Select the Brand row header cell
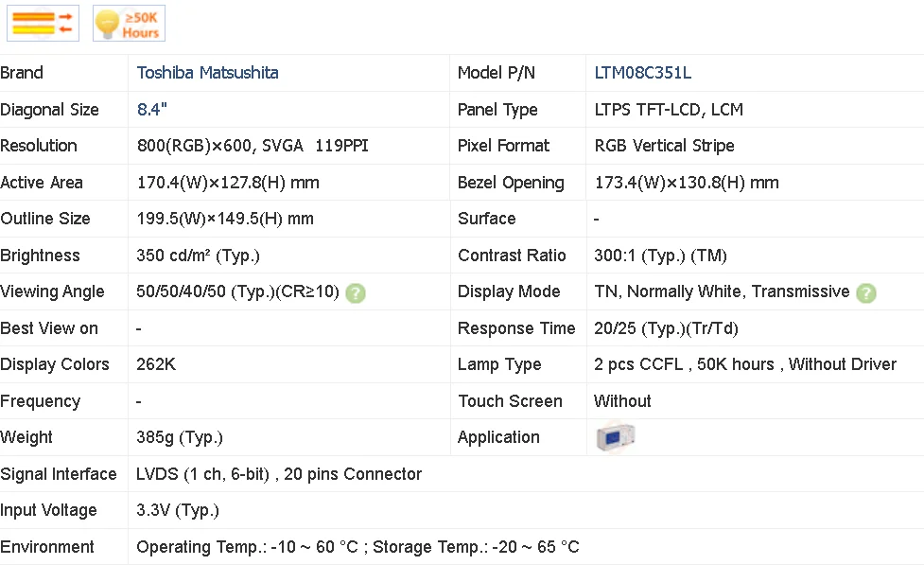The image size is (924, 565). point(22,73)
